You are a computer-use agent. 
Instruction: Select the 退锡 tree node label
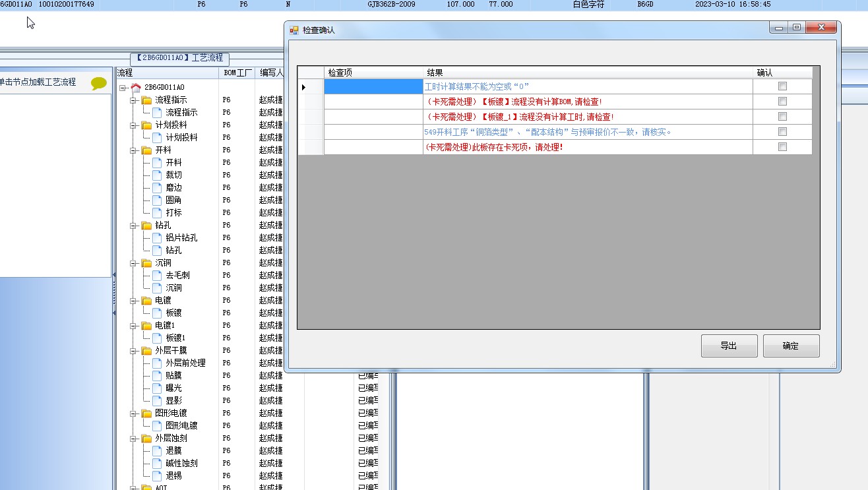[173, 475]
